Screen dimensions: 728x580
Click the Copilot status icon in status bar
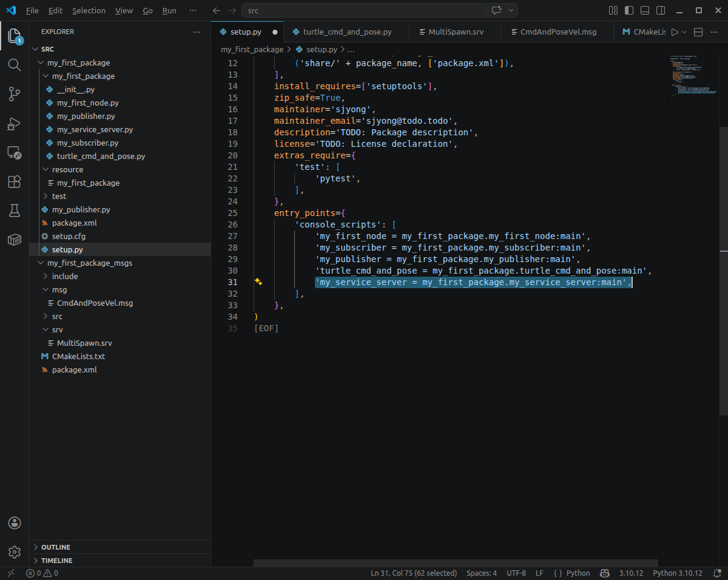(x=605, y=573)
